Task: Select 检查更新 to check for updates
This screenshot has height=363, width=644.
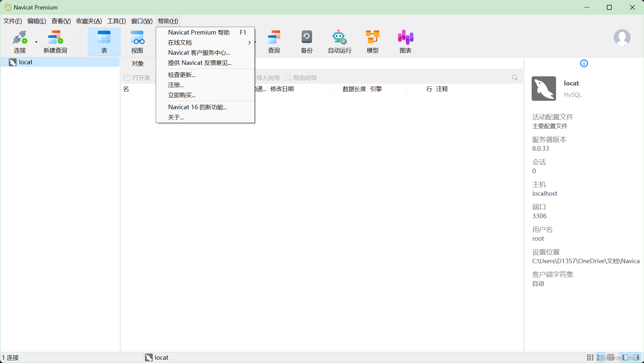Action: point(205,75)
